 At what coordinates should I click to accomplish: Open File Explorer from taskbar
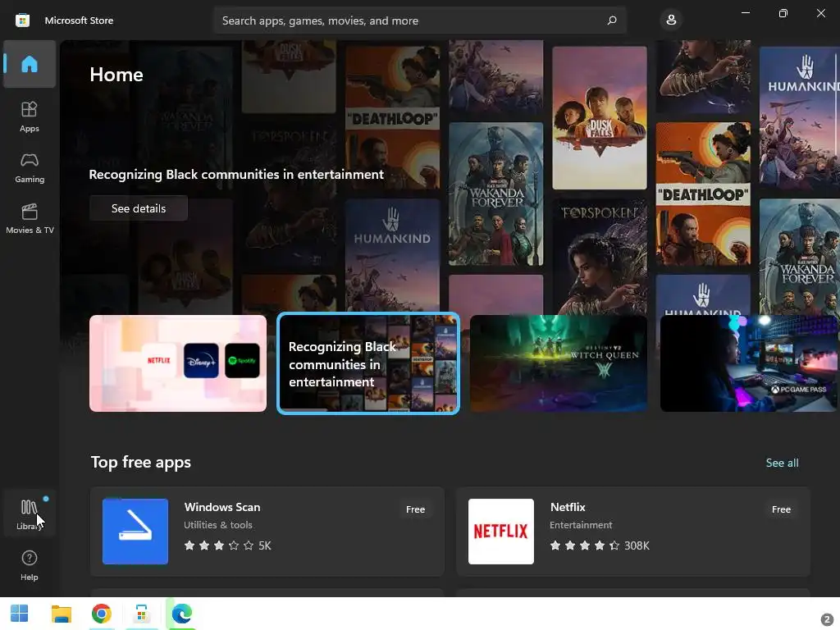coord(61,614)
